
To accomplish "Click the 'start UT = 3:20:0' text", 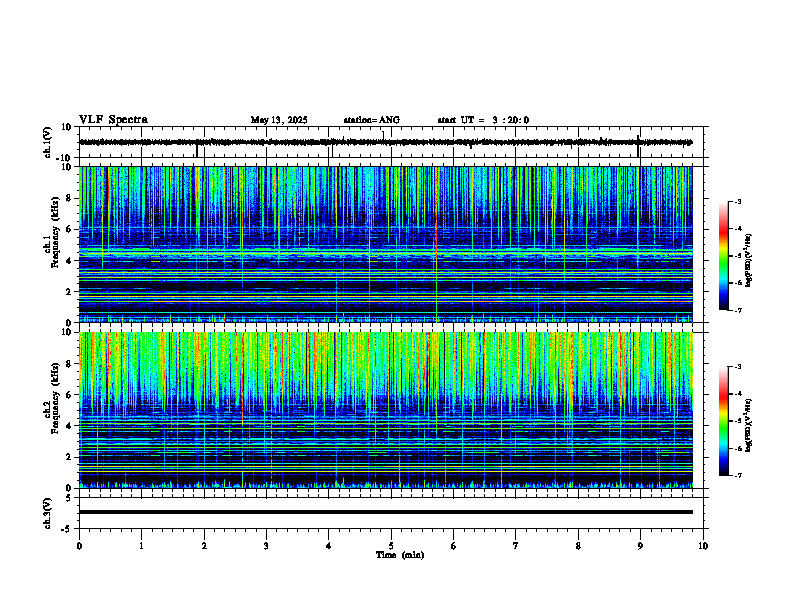I will click(x=483, y=120).
